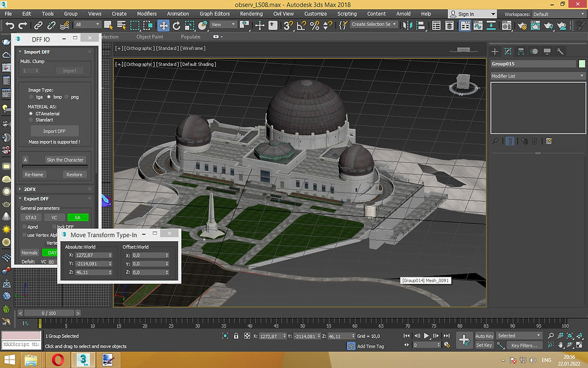Collapse the Import DFF rollout
The height and width of the screenshot is (368, 588).
37,52
